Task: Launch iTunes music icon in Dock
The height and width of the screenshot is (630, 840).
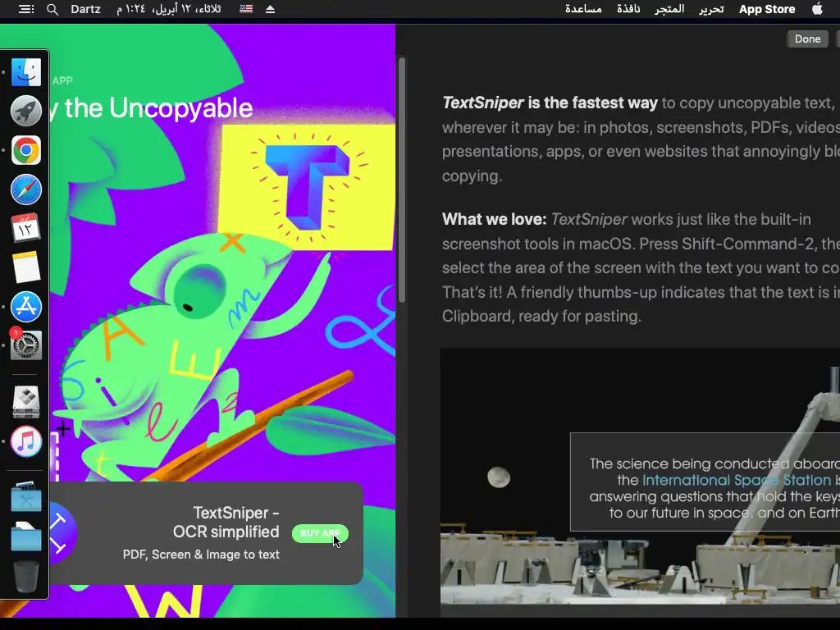Action: click(x=25, y=441)
